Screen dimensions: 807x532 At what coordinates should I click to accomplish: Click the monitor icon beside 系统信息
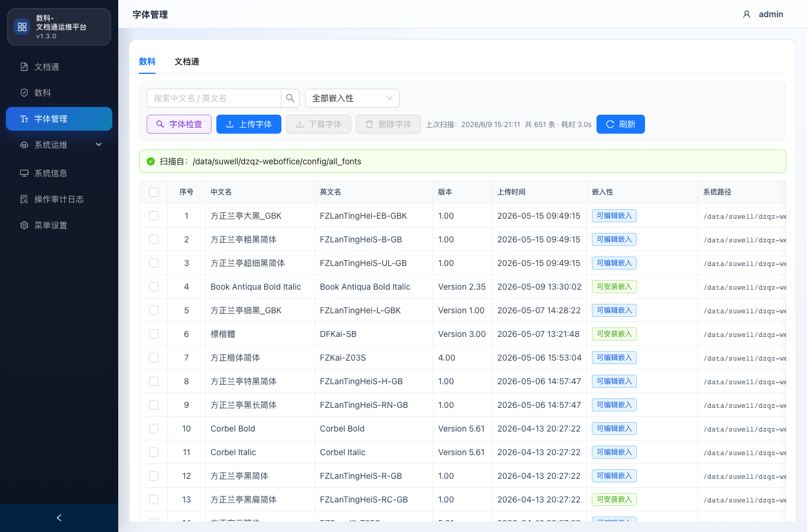pyautogui.click(x=24, y=173)
